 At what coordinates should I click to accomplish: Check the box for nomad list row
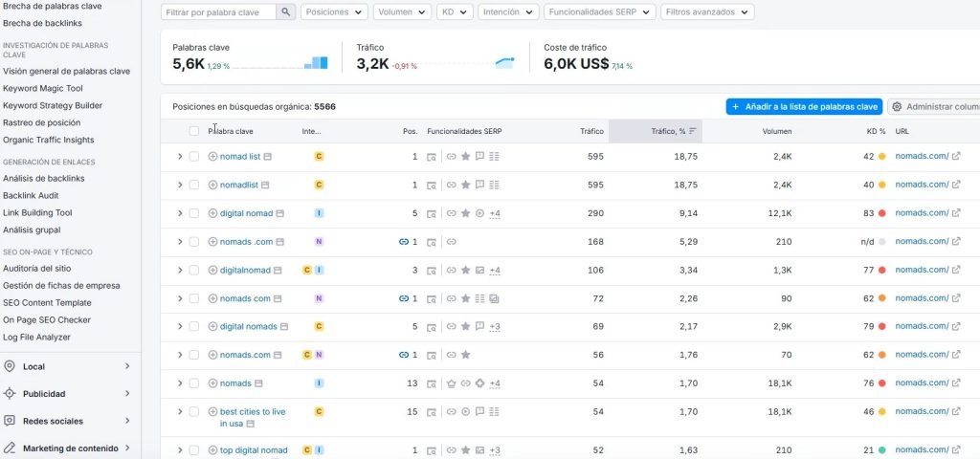point(193,156)
